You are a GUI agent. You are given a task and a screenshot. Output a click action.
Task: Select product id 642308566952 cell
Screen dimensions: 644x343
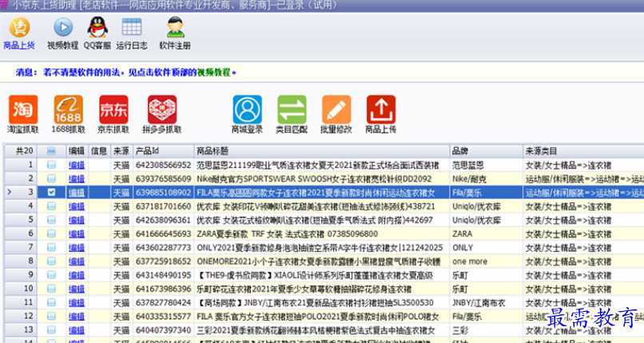point(164,166)
